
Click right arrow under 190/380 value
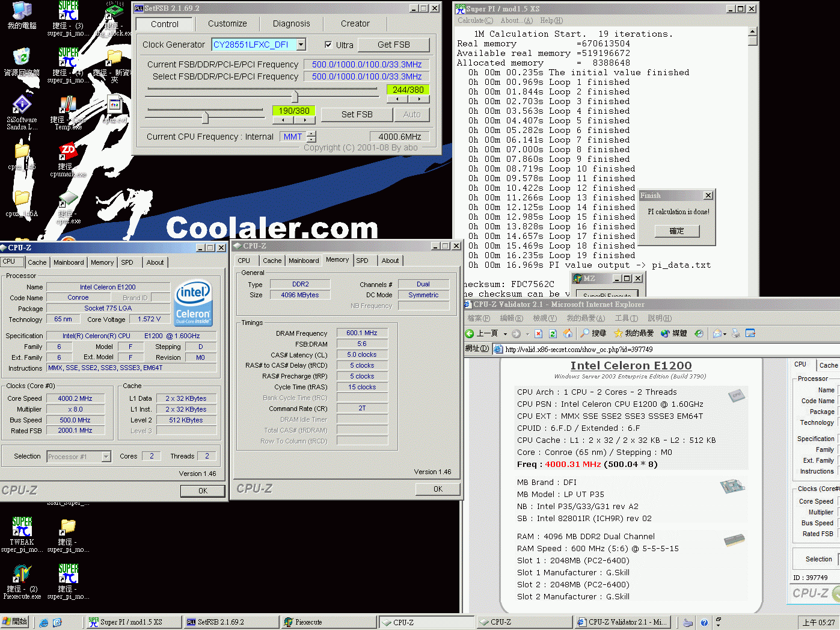(305, 120)
